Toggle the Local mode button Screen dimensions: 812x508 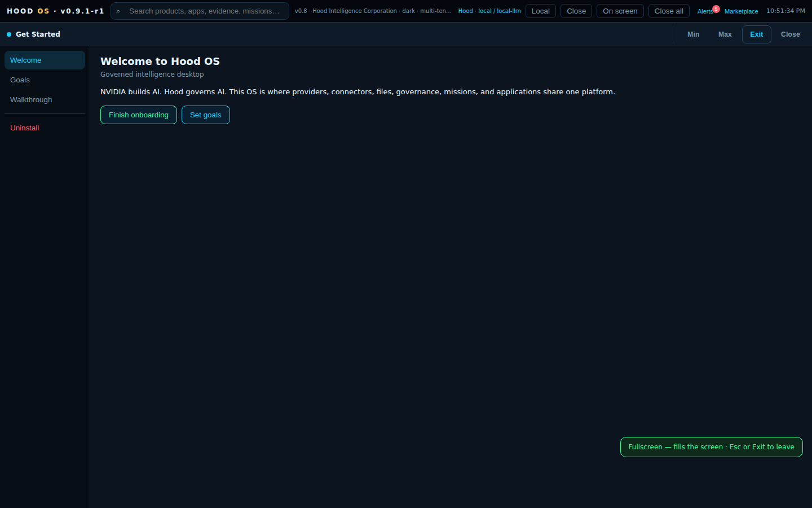coord(541,11)
